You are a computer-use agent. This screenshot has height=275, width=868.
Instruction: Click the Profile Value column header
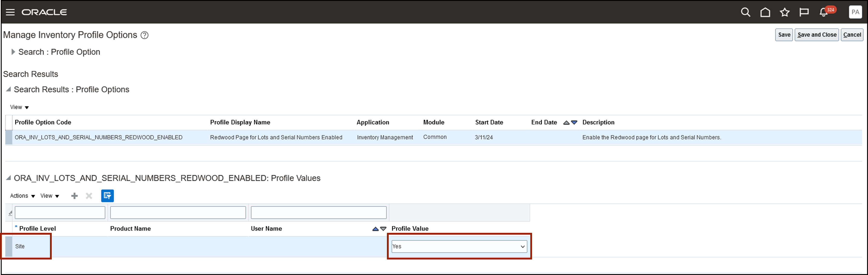pyautogui.click(x=410, y=228)
